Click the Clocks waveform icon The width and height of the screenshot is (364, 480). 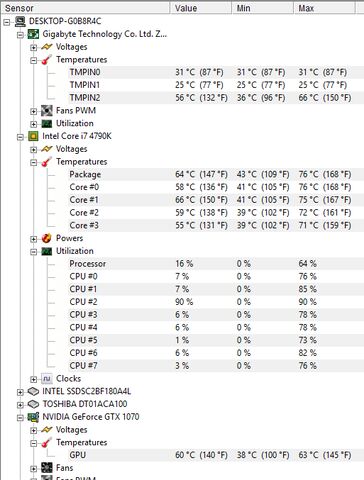pyautogui.click(x=47, y=379)
